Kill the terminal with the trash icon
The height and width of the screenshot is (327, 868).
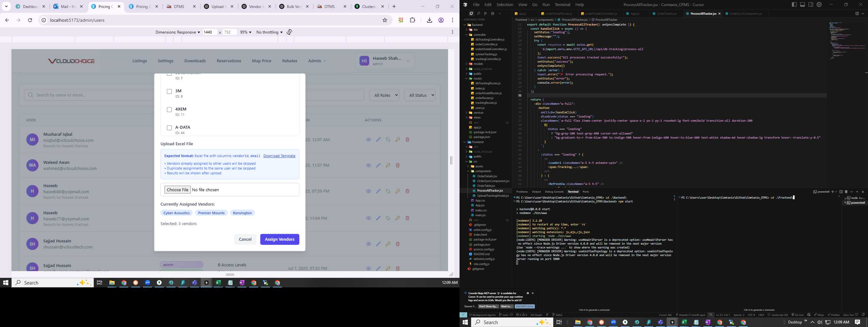pos(846,192)
